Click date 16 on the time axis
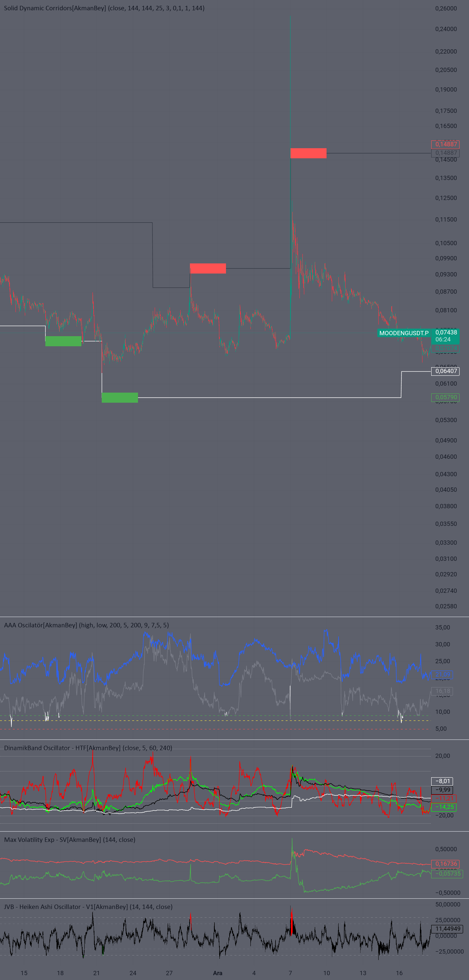The image size is (469, 980). pyautogui.click(x=399, y=973)
